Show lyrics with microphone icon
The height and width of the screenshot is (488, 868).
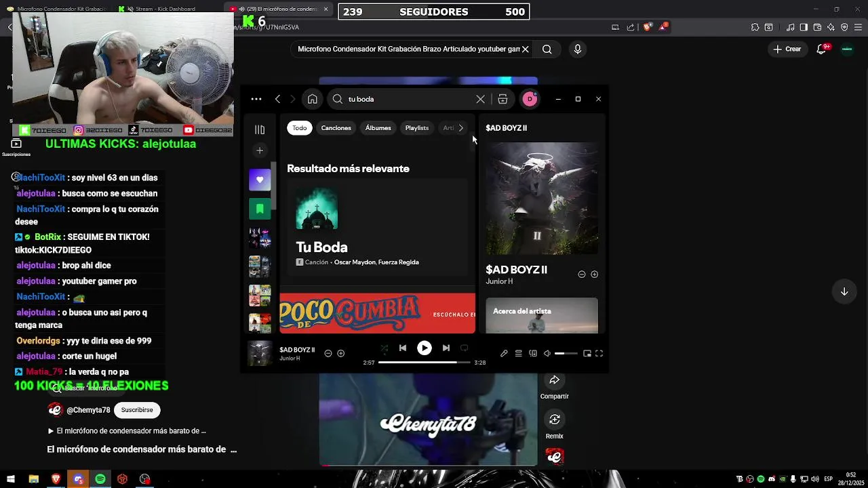click(x=504, y=353)
